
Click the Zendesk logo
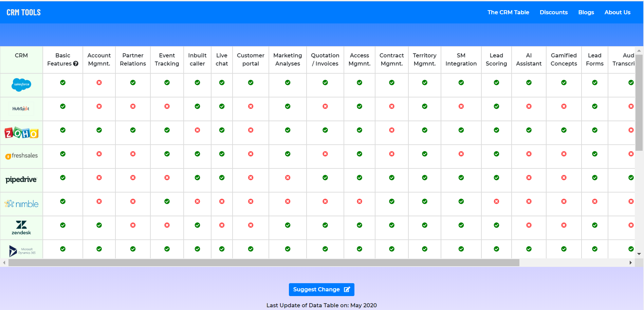tap(21, 227)
